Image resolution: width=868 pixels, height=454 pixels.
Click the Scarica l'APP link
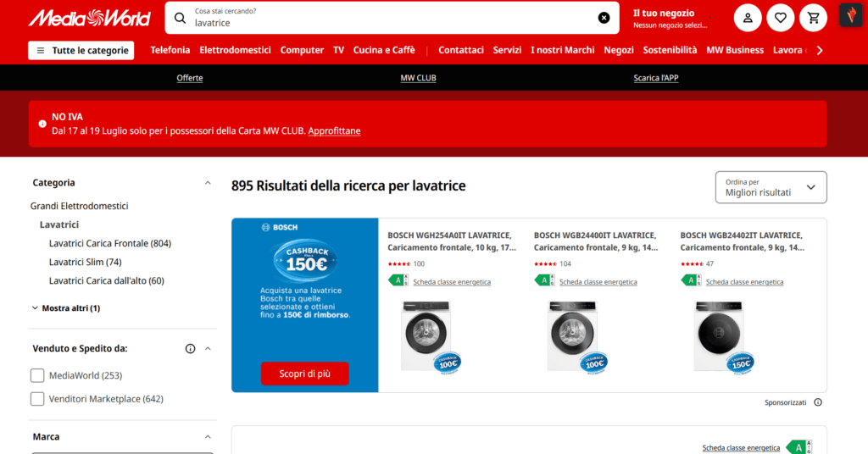pyautogui.click(x=656, y=78)
